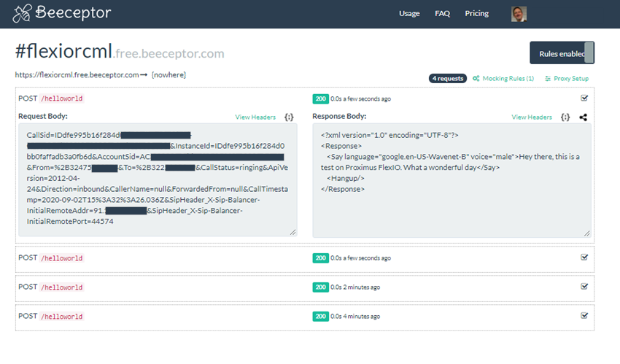View Headers of the request body
The image size is (620, 364).
point(255,117)
